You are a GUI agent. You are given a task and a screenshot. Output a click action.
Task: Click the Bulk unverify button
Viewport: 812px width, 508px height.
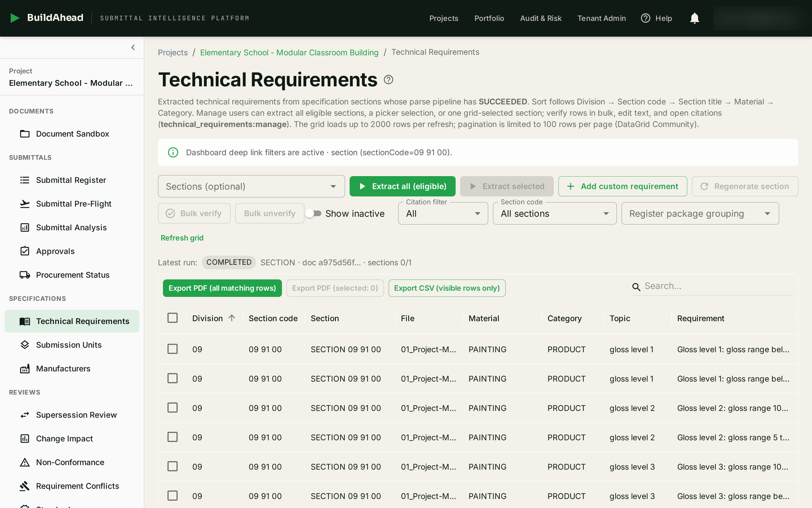pos(270,213)
